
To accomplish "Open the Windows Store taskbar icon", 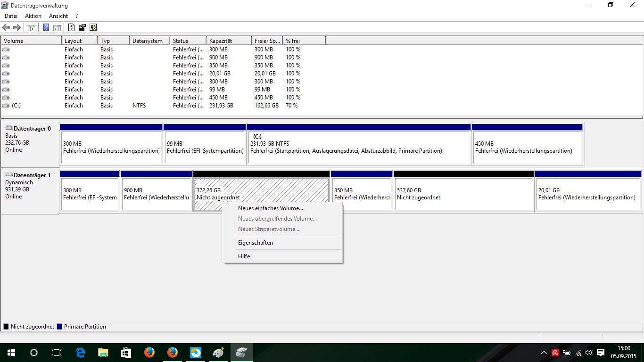I will (126, 353).
